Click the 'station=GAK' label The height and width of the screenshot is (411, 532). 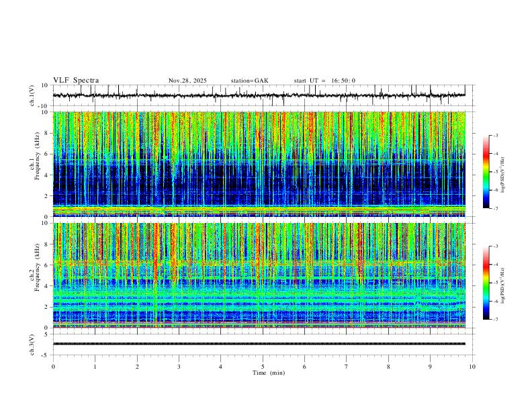[x=249, y=81]
